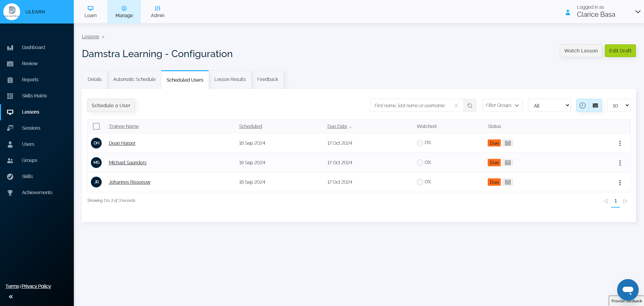Tick the select-all trainees checkbox
This screenshot has width=644, height=306.
(96, 126)
